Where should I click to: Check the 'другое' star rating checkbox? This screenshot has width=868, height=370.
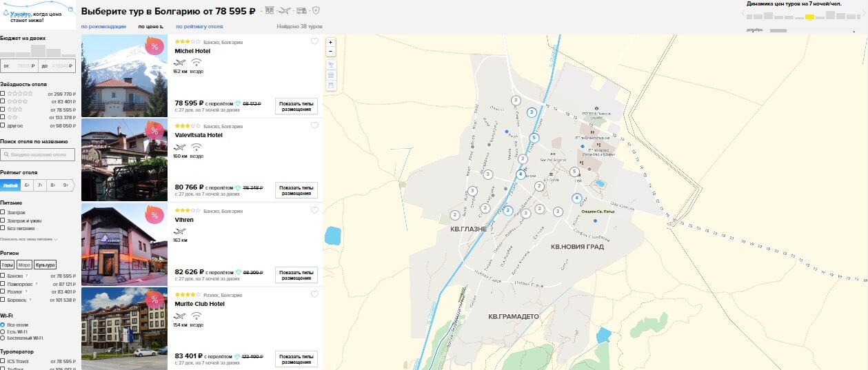pyautogui.click(x=3, y=125)
